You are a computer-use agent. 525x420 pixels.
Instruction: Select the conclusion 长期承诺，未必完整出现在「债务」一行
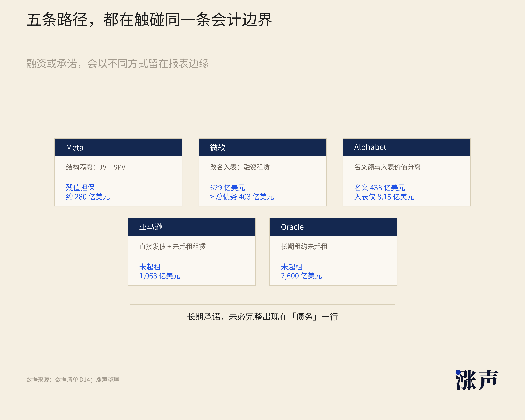pos(262,317)
